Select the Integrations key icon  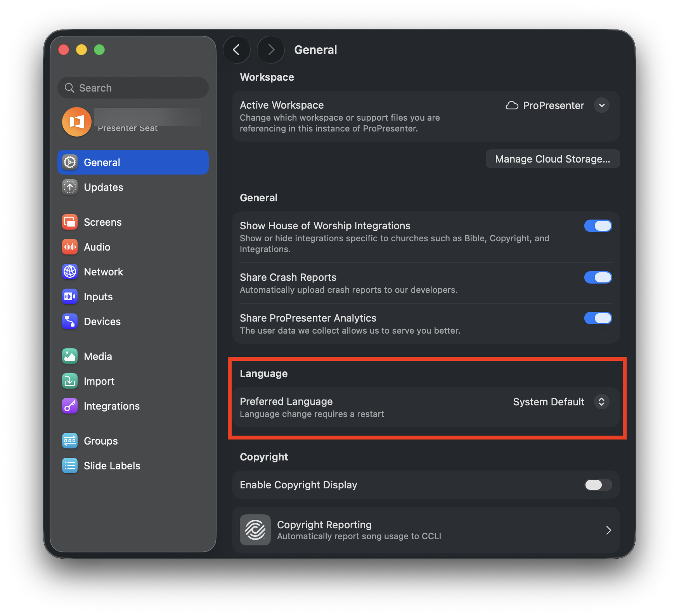coord(70,406)
